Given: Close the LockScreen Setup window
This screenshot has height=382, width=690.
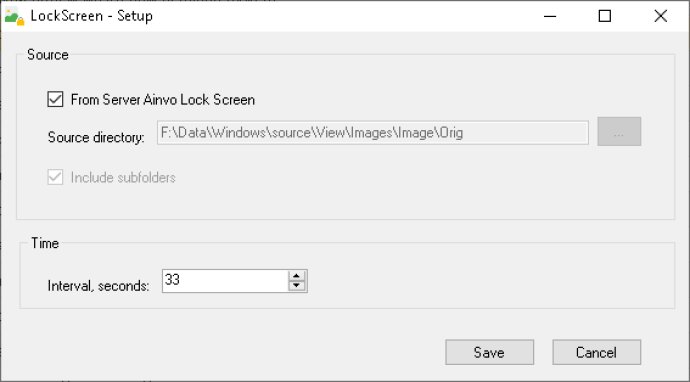Looking at the screenshot, I should (661, 16).
